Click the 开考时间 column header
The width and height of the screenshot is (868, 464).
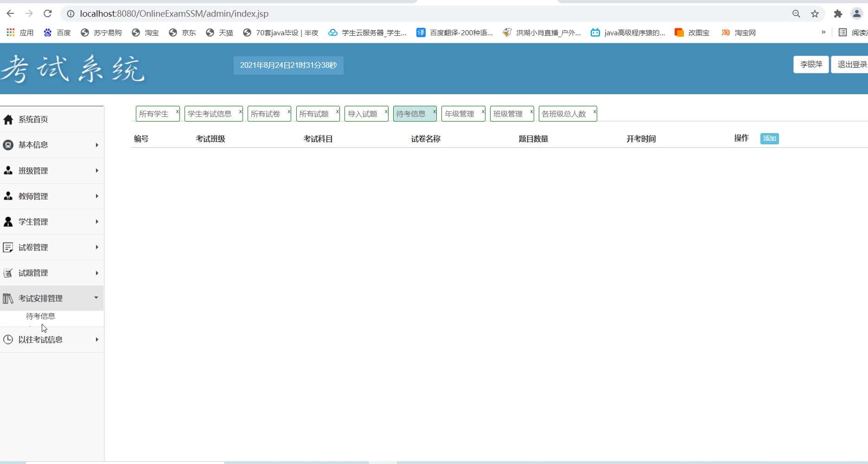coord(641,139)
